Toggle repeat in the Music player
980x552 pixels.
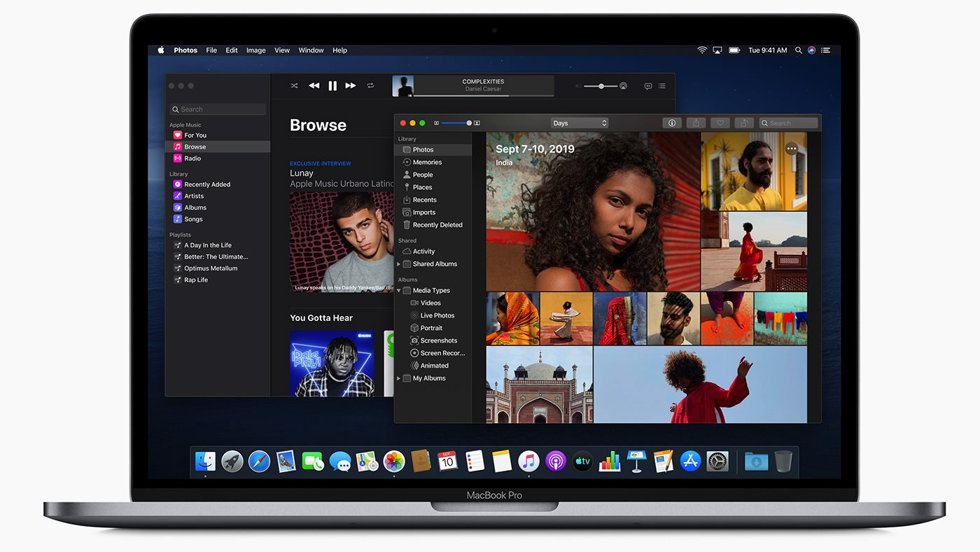370,85
